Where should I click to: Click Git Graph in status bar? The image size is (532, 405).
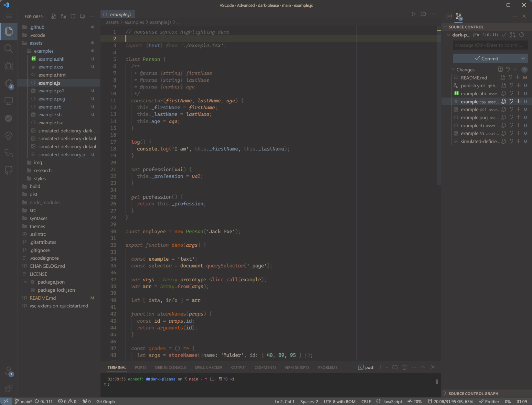click(x=106, y=401)
